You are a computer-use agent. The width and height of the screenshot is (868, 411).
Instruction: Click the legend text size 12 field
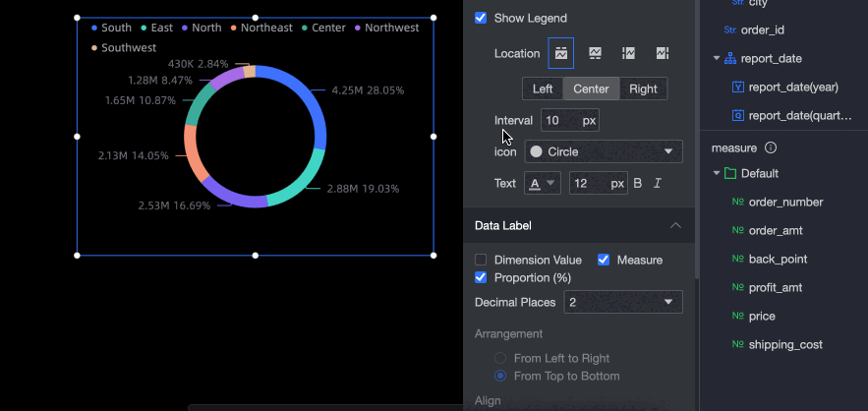(598, 183)
